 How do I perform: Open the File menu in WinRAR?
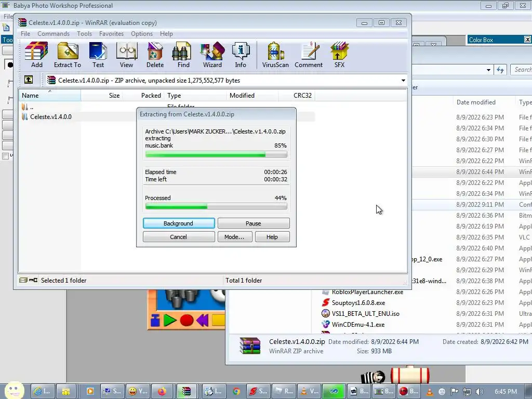pos(25,34)
